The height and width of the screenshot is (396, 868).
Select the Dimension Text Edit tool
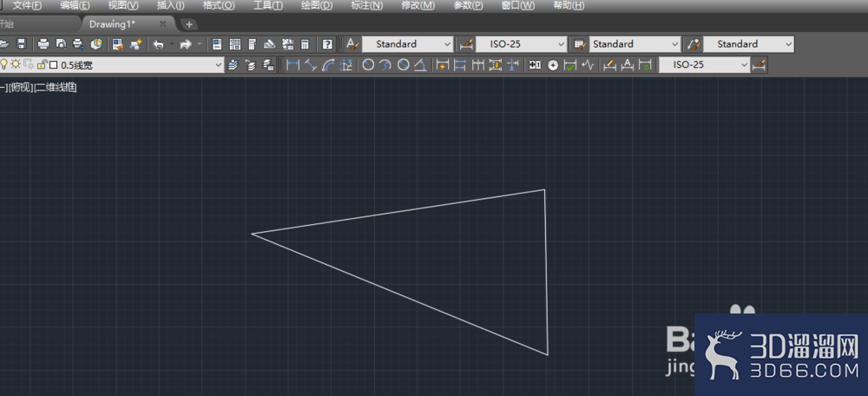click(x=628, y=65)
